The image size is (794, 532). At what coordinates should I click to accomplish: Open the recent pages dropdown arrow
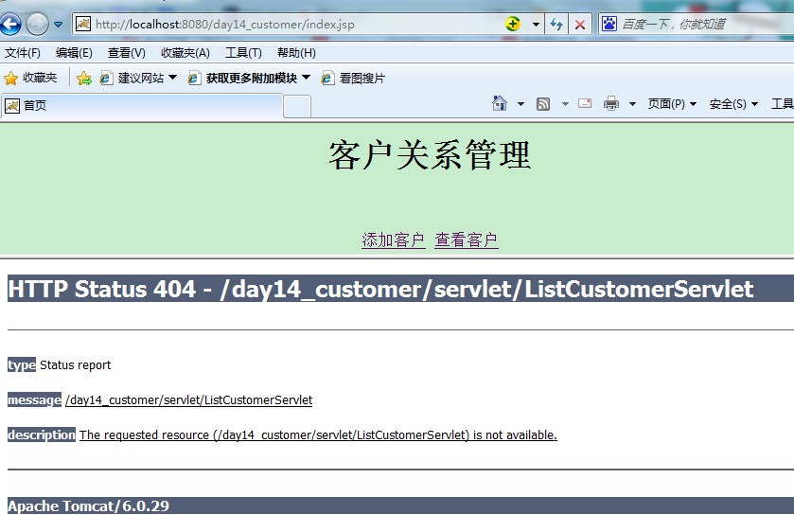coord(59,25)
